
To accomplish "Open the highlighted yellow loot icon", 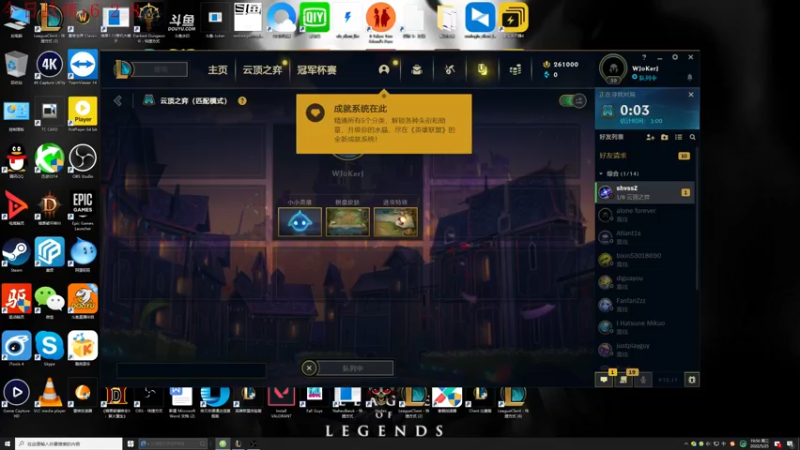I will point(482,69).
